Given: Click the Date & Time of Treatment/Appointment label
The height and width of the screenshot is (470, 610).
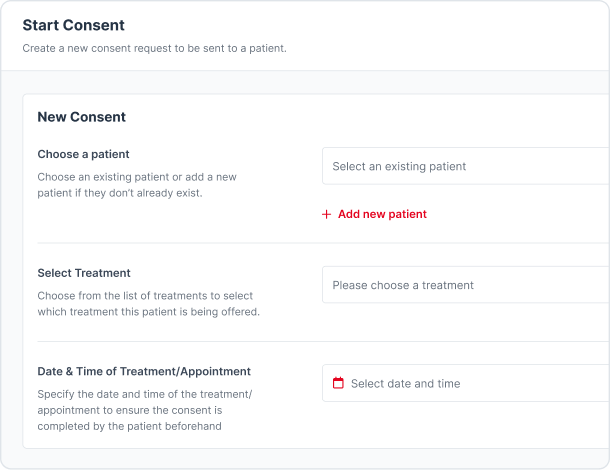Looking at the screenshot, I should 144,371.
